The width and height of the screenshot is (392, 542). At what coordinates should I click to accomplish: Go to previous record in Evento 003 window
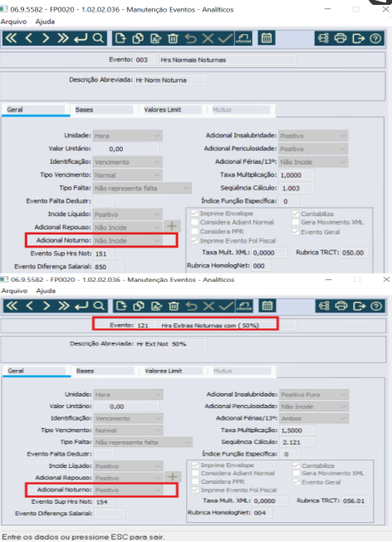click(29, 38)
